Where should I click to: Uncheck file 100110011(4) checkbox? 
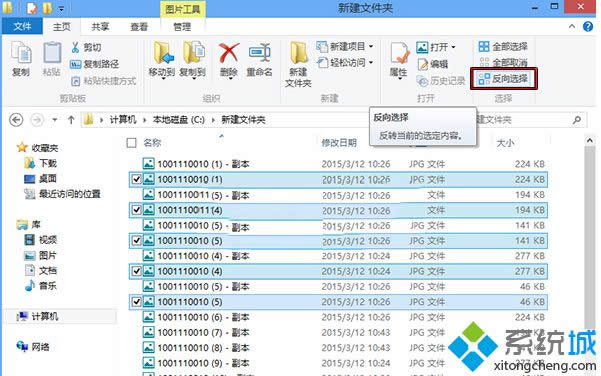136,210
